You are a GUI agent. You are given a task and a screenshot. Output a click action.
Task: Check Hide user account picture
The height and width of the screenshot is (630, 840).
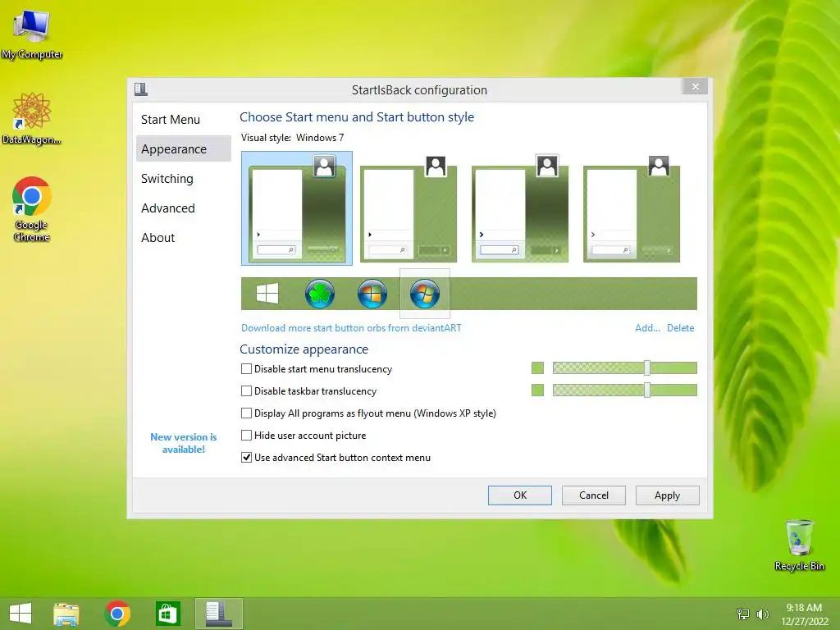tap(246, 435)
